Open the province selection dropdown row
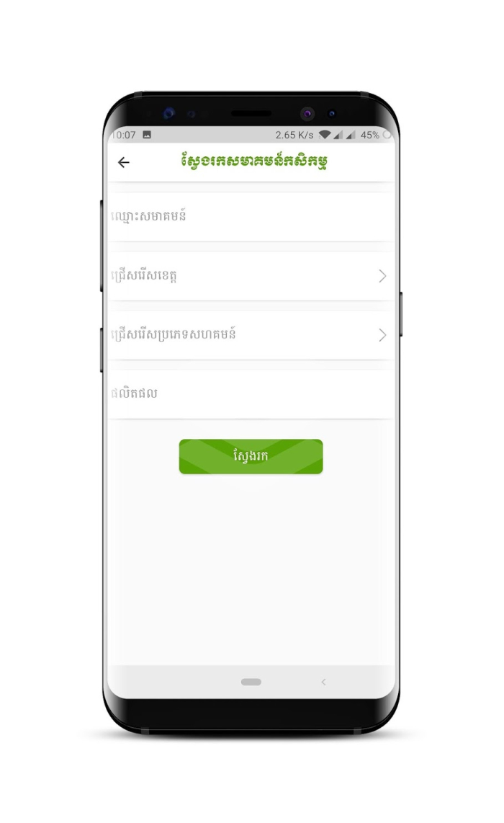This screenshot has height=823, width=504. click(251, 275)
